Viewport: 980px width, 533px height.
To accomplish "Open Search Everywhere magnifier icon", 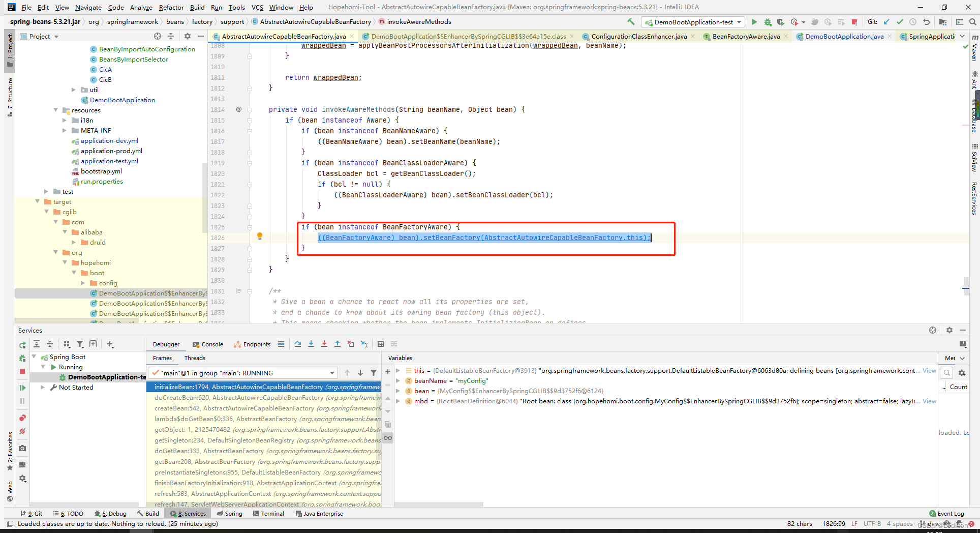I will (x=972, y=22).
